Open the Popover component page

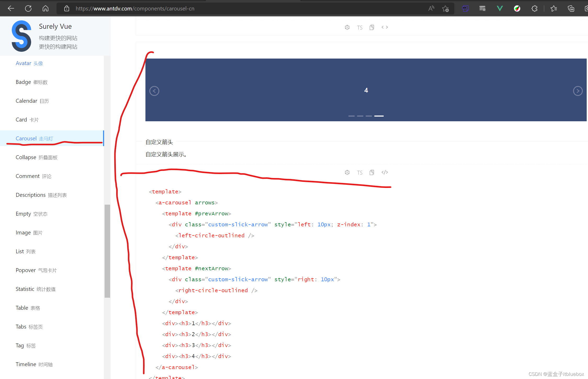(36, 270)
